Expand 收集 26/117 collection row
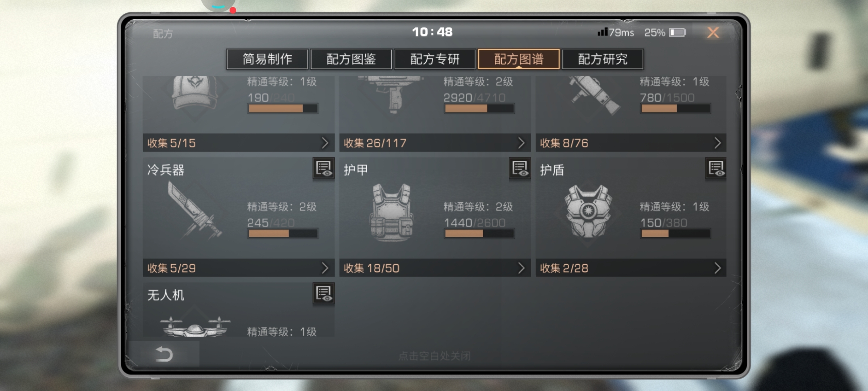The width and height of the screenshot is (868, 391). 435,143
